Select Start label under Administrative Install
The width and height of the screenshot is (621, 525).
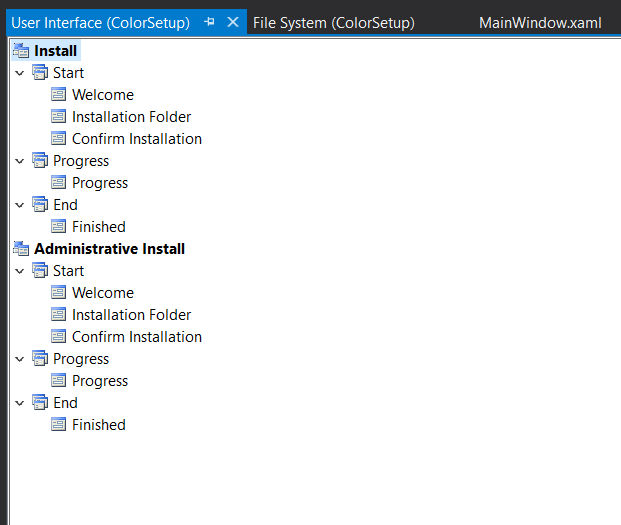pyautogui.click(x=69, y=271)
